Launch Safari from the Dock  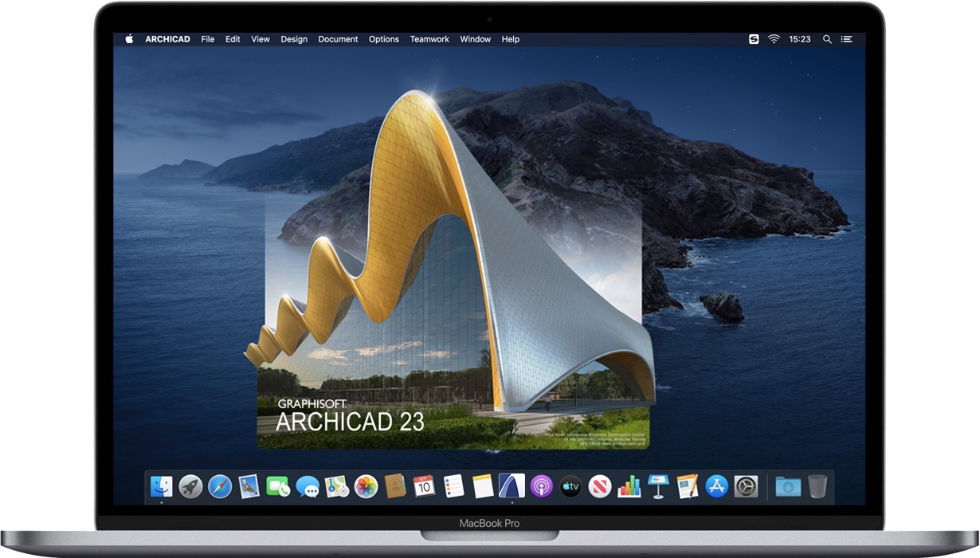click(220, 486)
